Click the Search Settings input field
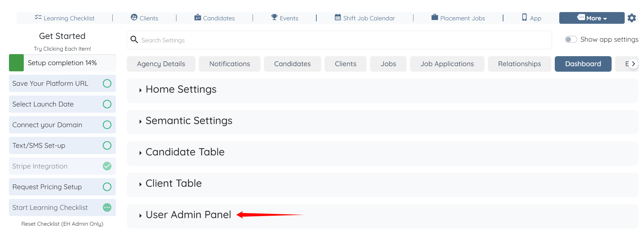 pyautogui.click(x=339, y=40)
